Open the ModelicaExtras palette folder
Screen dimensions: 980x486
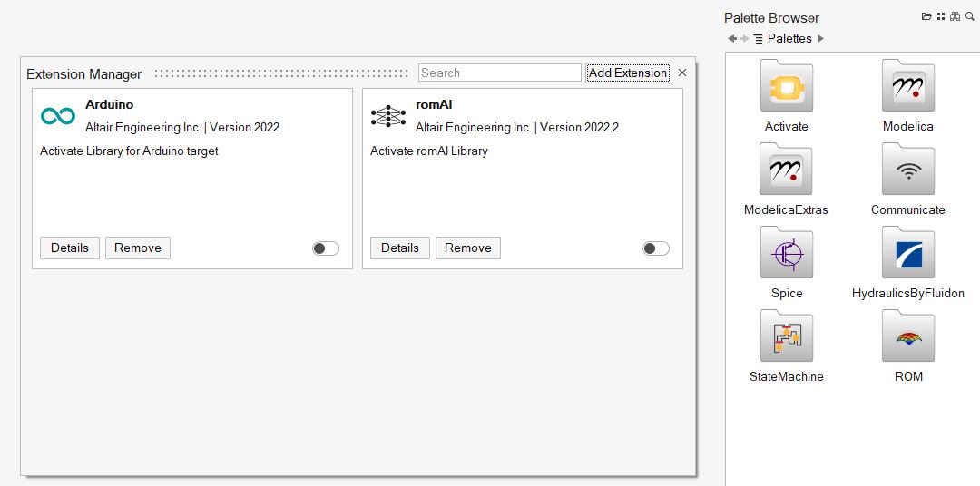point(786,170)
